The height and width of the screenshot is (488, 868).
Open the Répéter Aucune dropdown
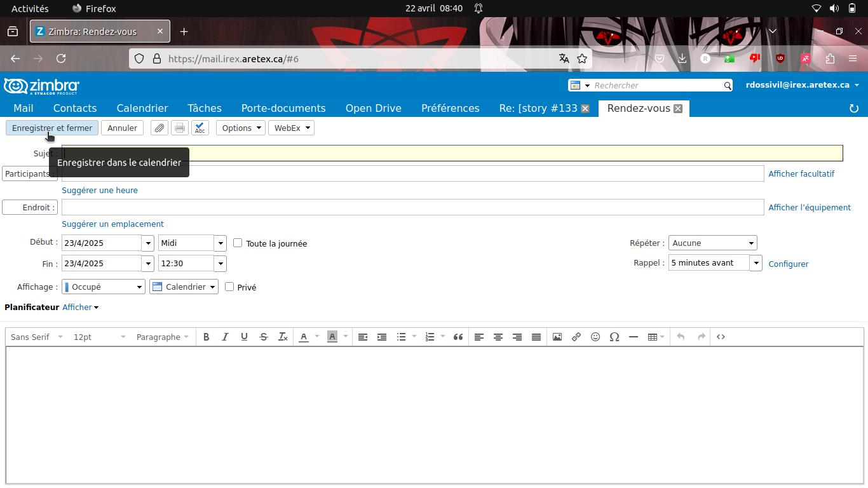coord(713,243)
